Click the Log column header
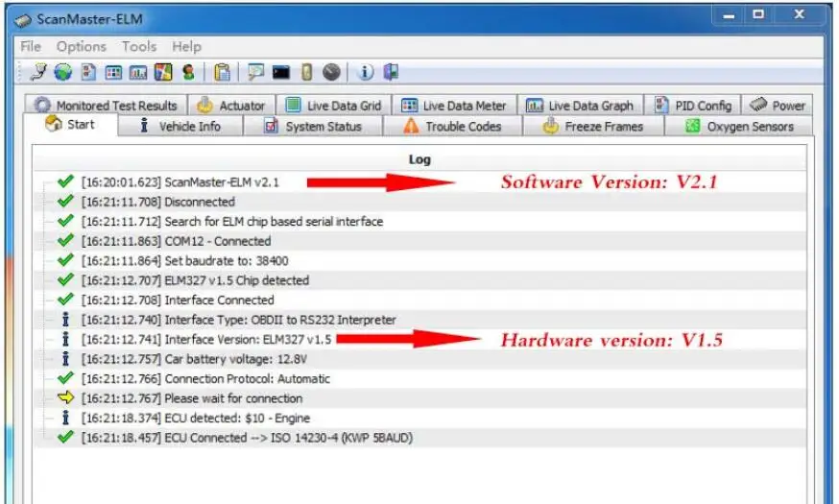This screenshot has width=839, height=504. coord(419,159)
